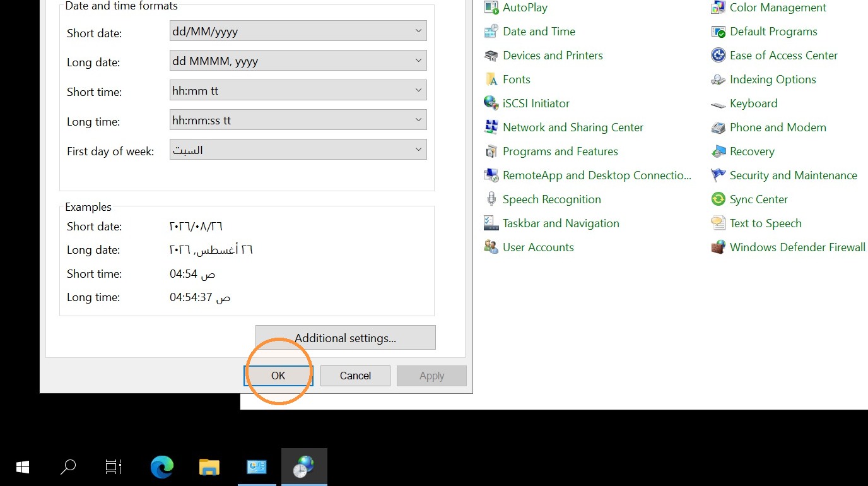Screen dimensions: 868x486
Task: Click the Additional settings button
Action: point(346,338)
